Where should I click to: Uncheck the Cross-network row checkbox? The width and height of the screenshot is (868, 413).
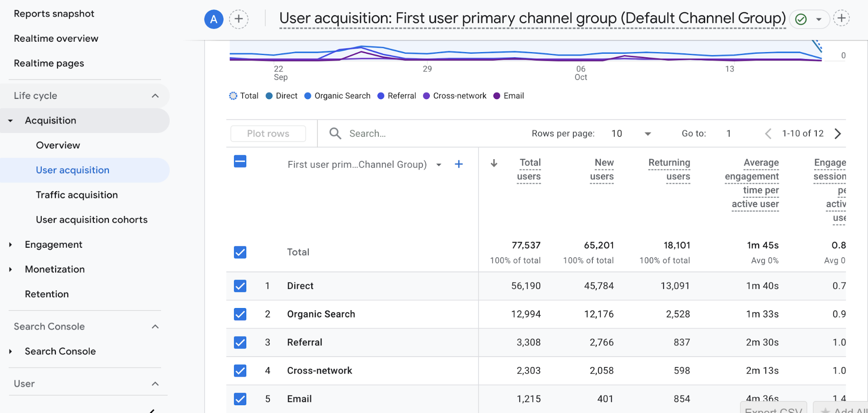tap(240, 370)
